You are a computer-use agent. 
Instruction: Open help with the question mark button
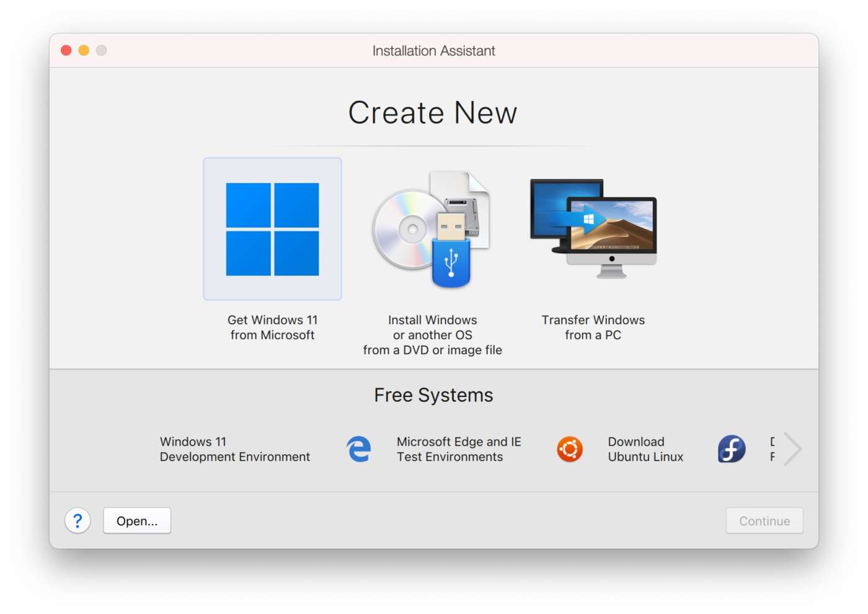pos(77,521)
